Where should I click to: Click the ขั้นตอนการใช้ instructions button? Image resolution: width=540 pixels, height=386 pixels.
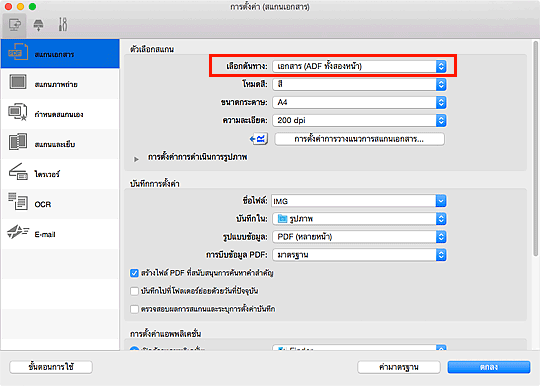tap(51, 367)
